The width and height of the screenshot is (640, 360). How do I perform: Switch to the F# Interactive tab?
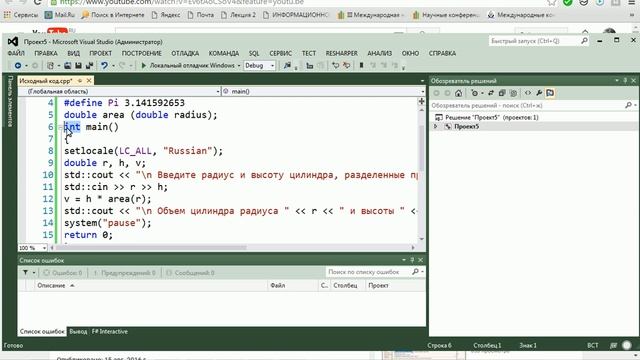click(x=110, y=331)
